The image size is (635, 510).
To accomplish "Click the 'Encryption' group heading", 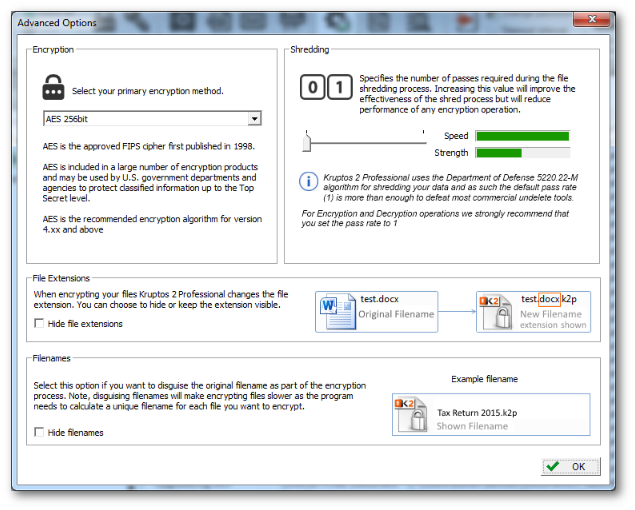I will coord(53,49).
